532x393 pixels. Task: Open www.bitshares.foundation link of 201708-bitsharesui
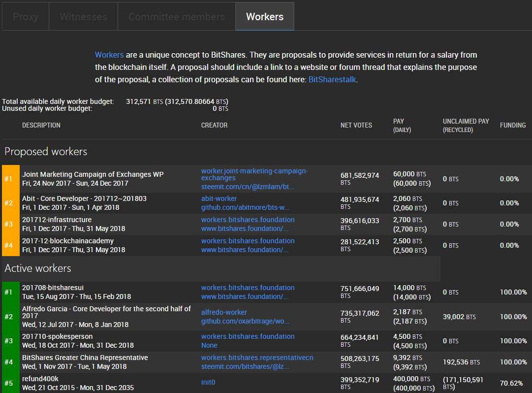tap(245, 296)
